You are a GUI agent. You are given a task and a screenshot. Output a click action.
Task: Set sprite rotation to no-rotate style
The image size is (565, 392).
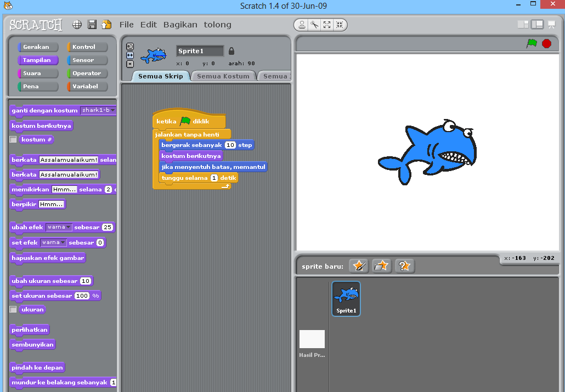pos(130,64)
